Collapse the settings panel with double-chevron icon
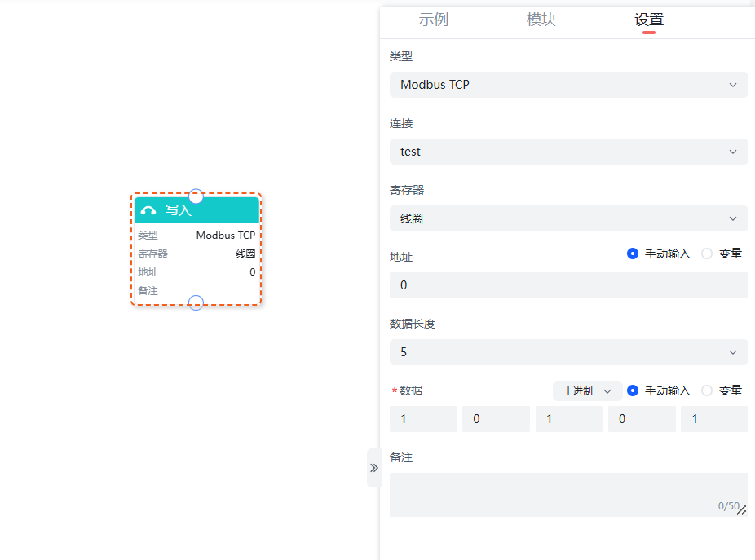755x560 pixels. click(373, 468)
